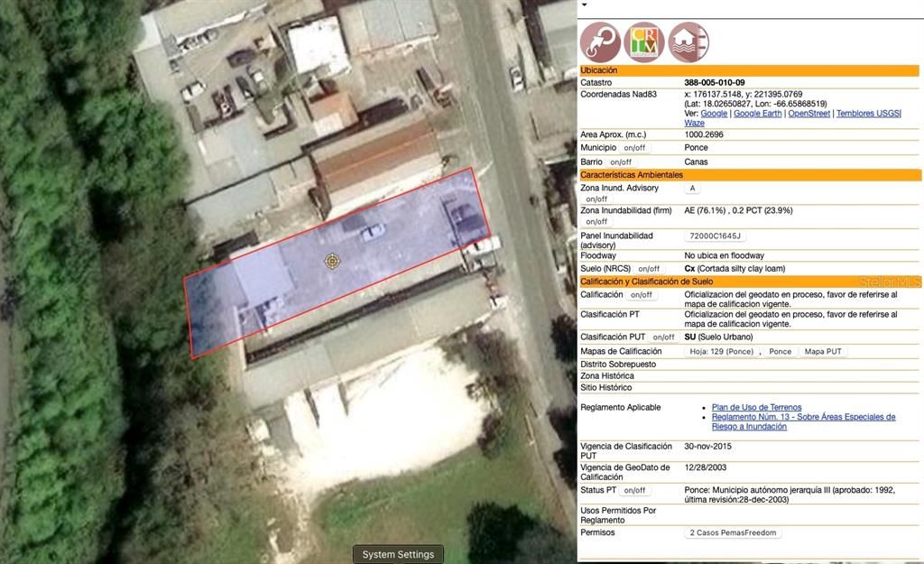
Task: Click the Mapa PUT button
Action: click(822, 352)
